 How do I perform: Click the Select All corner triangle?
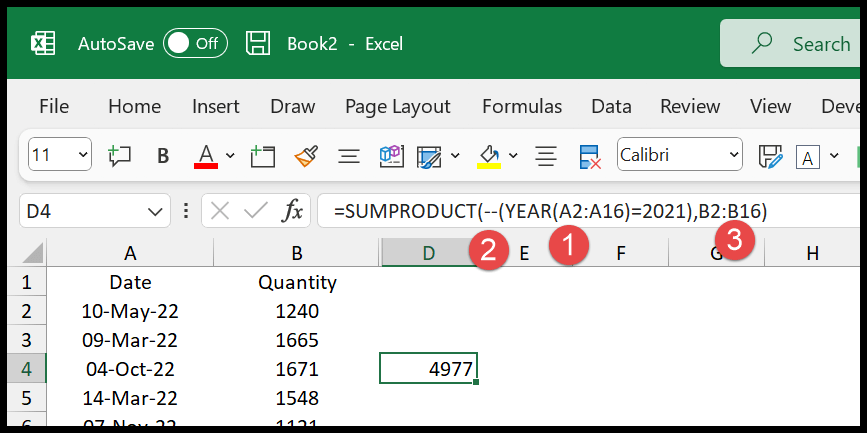point(33,253)
